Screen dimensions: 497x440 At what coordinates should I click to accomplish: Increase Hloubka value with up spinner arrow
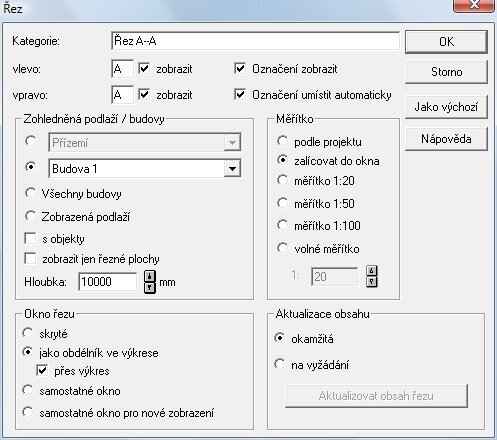(x=150, y=276)
